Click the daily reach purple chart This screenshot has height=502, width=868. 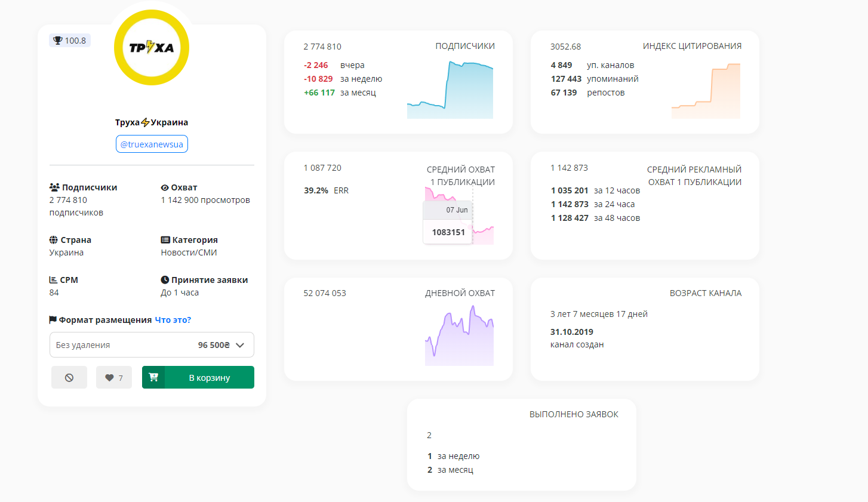(x=459, y=335)
